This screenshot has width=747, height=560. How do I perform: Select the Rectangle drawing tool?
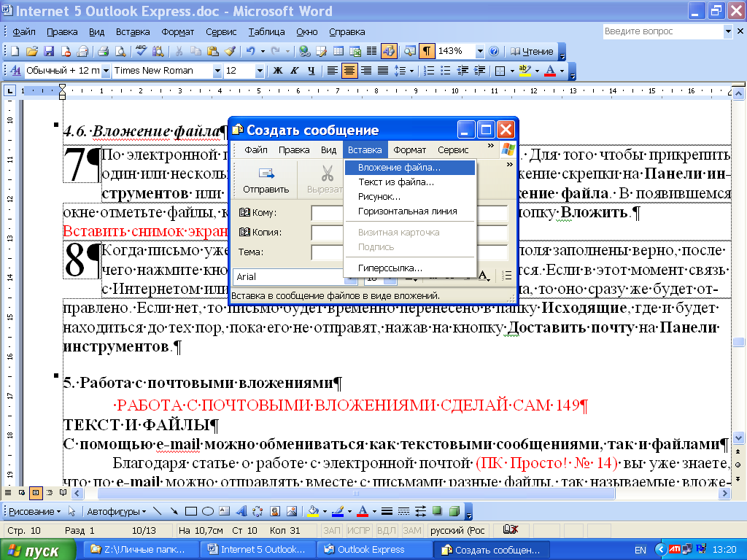pyautogui.click(x=190, y=512)
